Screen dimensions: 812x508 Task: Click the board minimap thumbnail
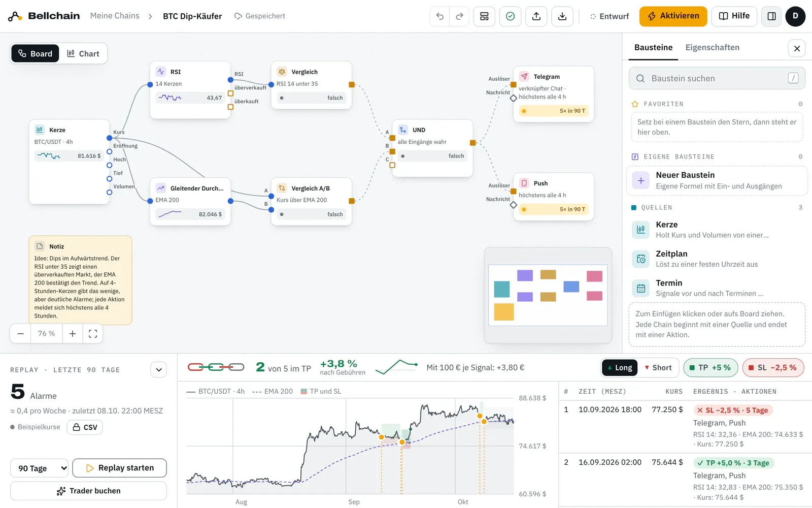pos(548,295)
